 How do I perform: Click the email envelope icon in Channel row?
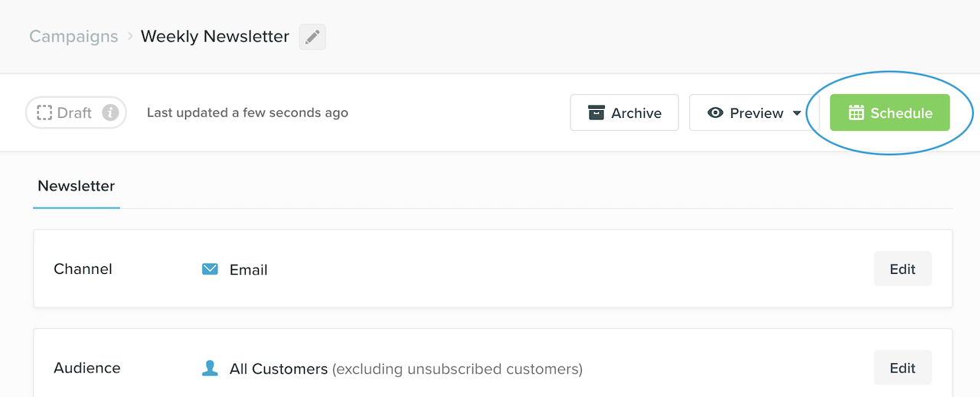pos(210,269)
